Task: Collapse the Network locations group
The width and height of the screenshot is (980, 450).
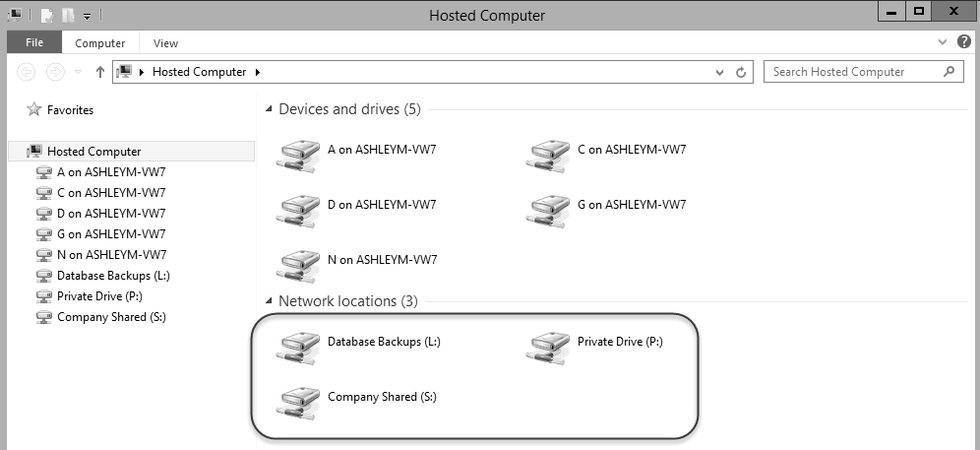Action: [x=269, y=301]
